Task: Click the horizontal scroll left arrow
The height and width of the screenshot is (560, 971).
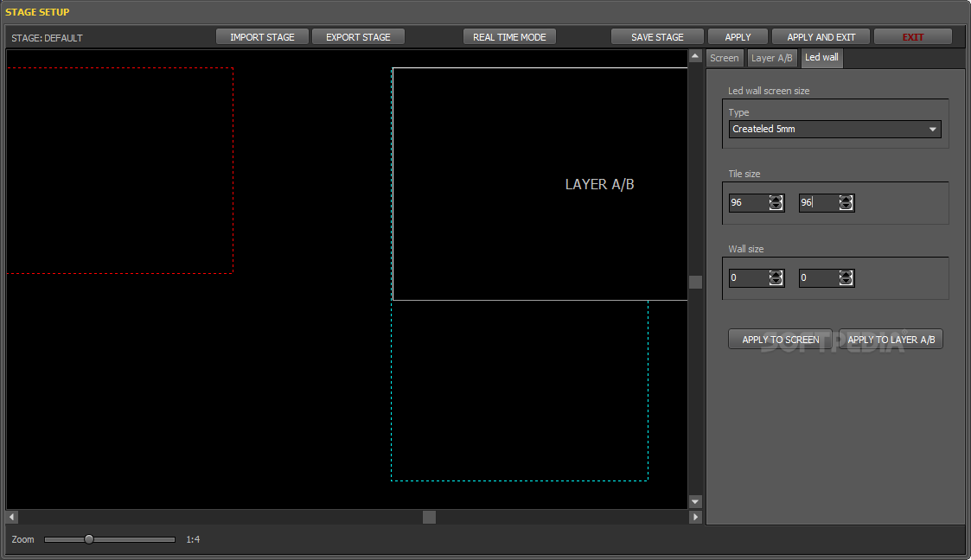Action: pos(12,517)
